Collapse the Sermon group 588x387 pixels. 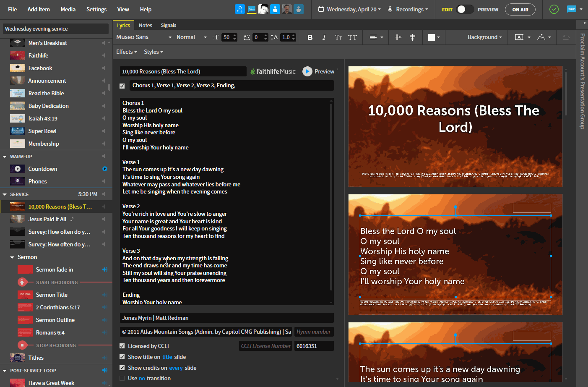12,257
